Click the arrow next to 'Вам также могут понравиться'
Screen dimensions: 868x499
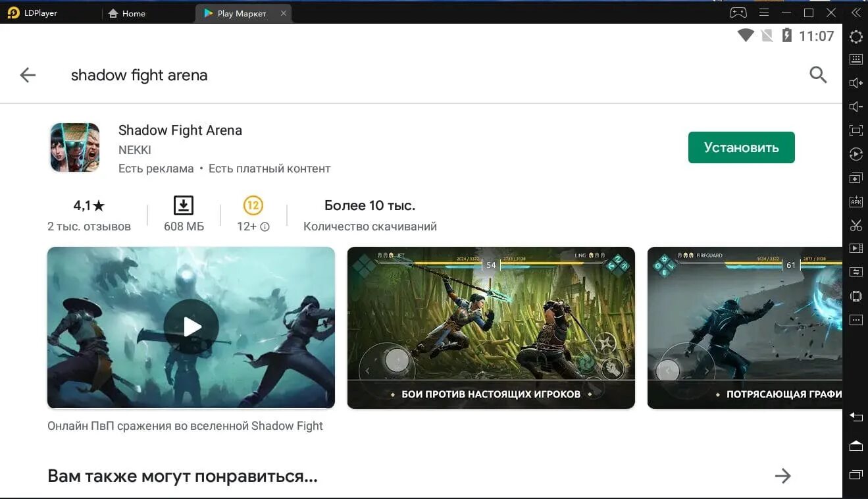point(782,476)
